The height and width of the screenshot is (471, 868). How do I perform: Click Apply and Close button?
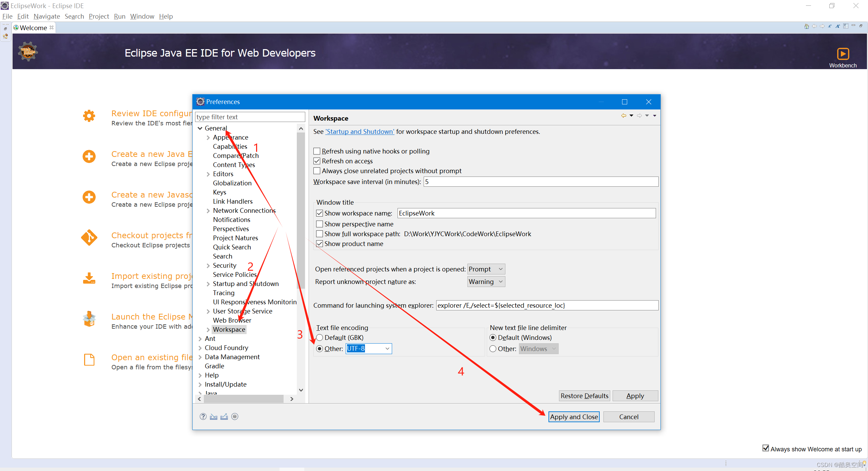point(574,417)
